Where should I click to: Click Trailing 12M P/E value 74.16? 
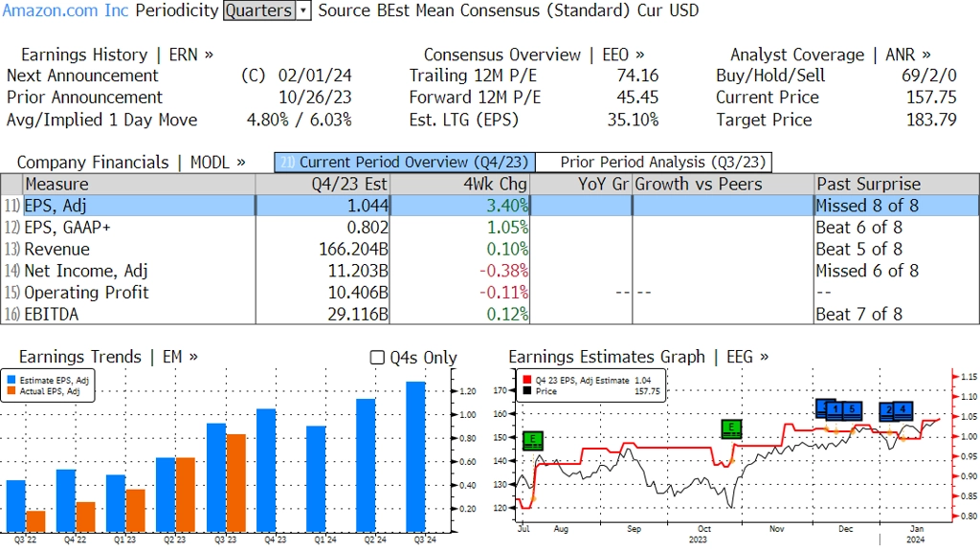[x=637, y=76]
